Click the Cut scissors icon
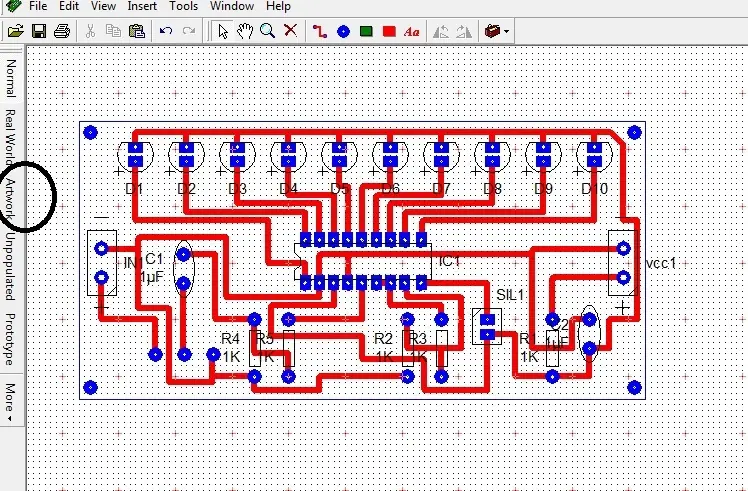The width and height of the screenshot is (748, 491). (90, 31)
